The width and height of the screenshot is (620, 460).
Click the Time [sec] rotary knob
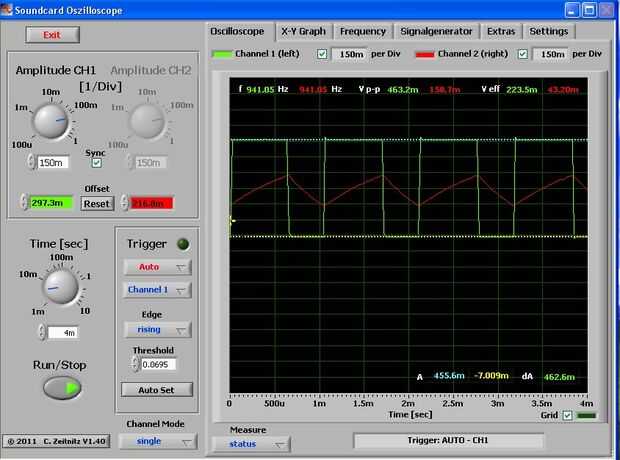[60, 289]
